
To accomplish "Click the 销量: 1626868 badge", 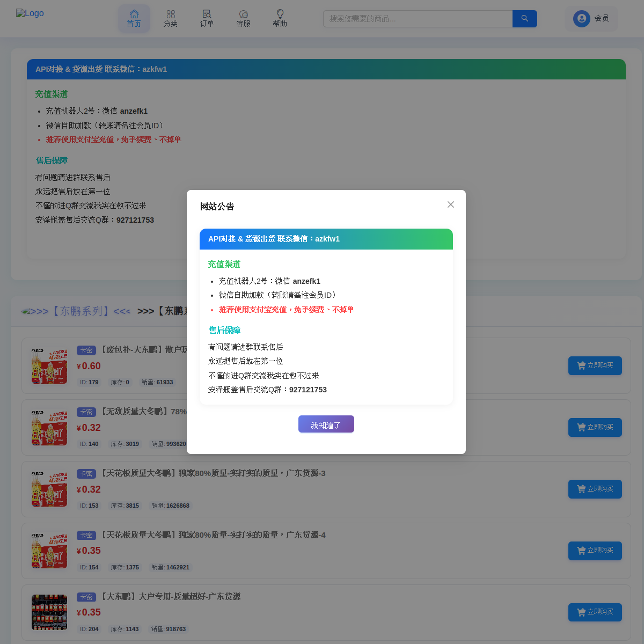I will [x=171, y=506].
